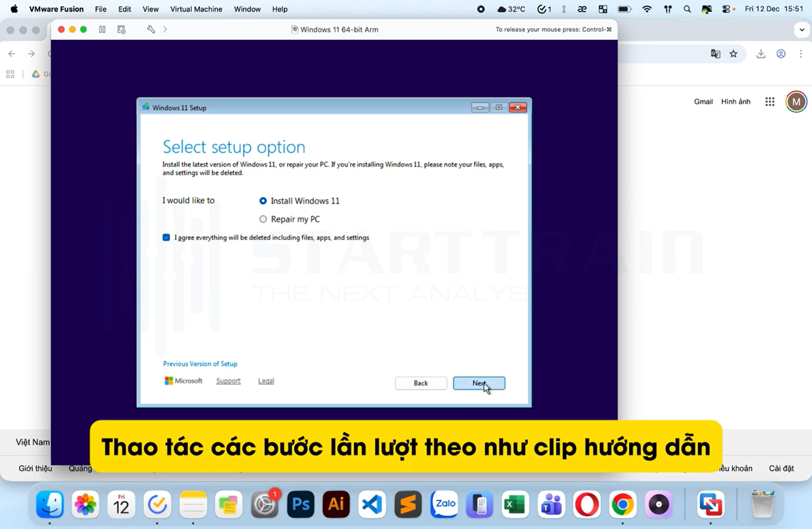The image size is (812, 529).
Task: Open Zalo from the Dock
Action: coord(444,504)
